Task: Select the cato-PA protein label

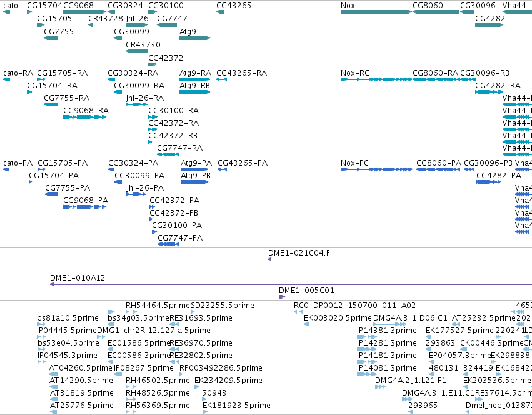Action: (18, 163)
